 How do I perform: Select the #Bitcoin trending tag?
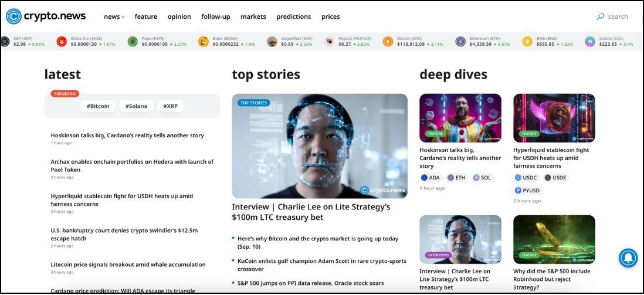98,106
